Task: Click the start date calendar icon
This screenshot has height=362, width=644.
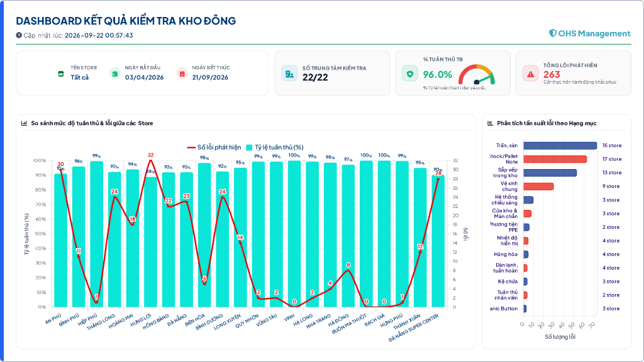Action: click(x=115, y=74)
